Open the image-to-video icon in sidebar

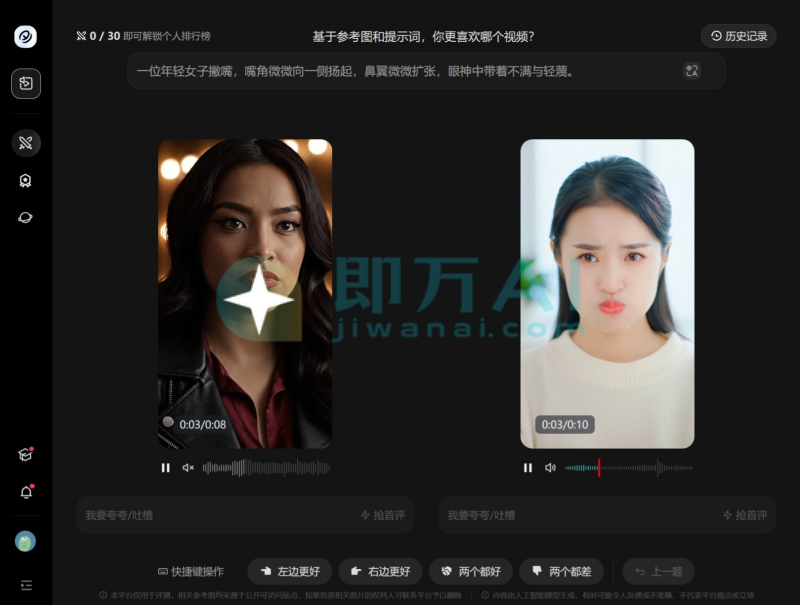coord(26,84)
